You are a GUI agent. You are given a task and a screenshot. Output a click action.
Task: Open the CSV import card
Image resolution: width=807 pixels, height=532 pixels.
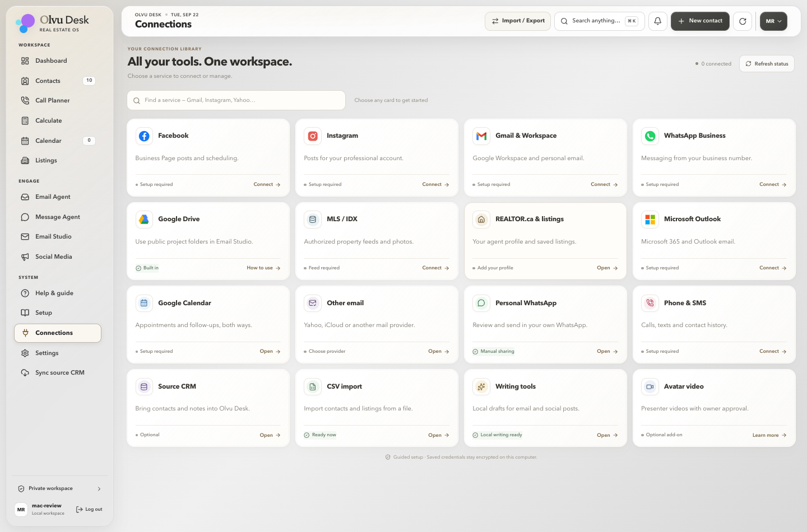439,436
